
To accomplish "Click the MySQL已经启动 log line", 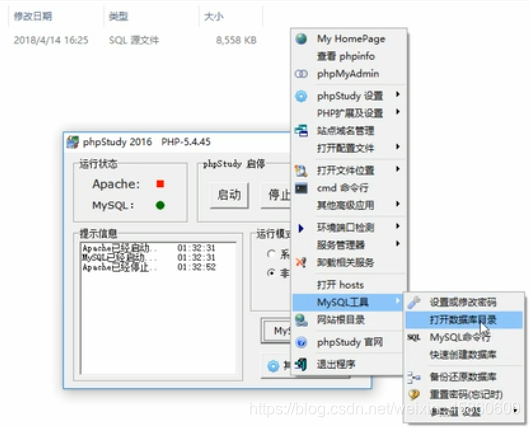I will [149, 258].
